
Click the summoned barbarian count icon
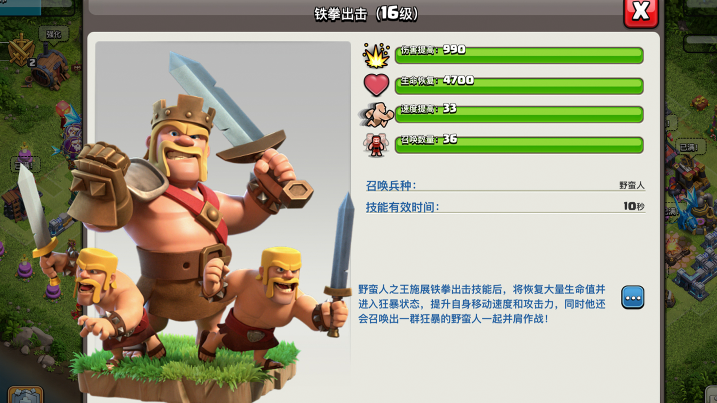pos(376,145)
